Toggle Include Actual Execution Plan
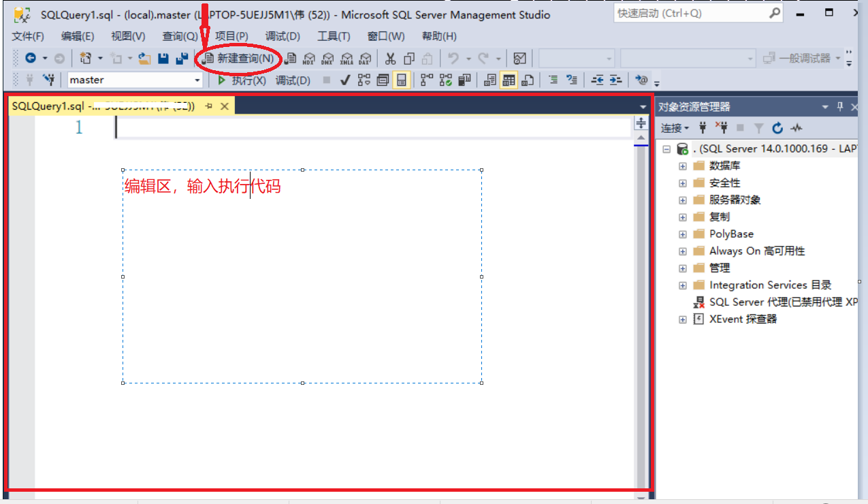The height and width of the screenshot is (504, 868). point(427,80)
